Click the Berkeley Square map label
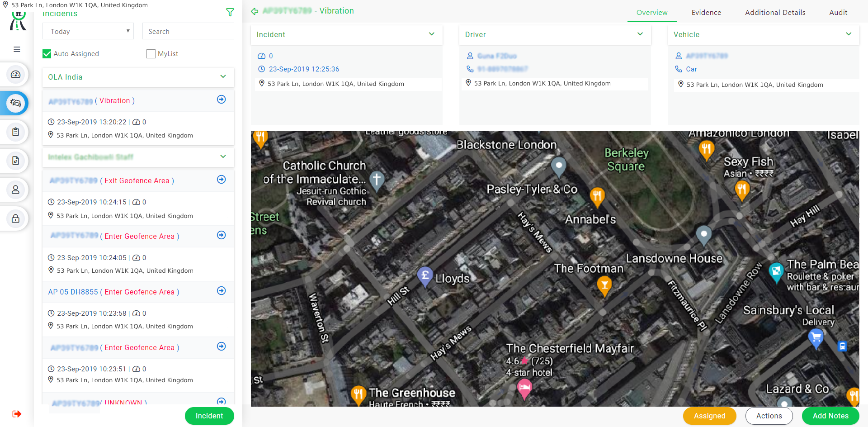Image resolution: width=868 pixels, height=427 pixels. click(x=626, y=160)
